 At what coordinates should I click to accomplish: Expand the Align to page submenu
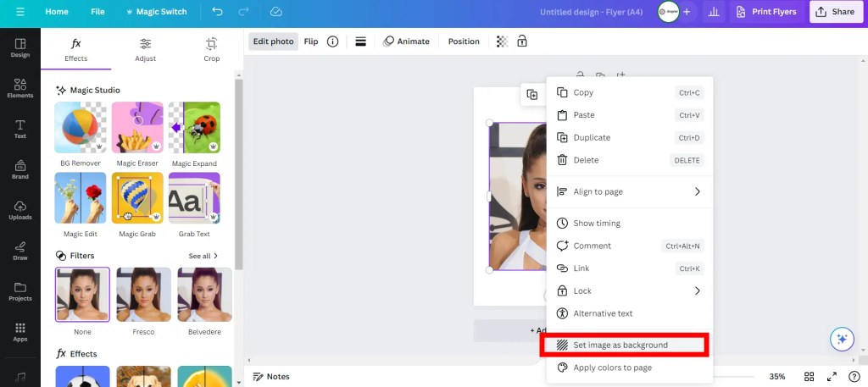pyautogui.click(x=697, y=191)
